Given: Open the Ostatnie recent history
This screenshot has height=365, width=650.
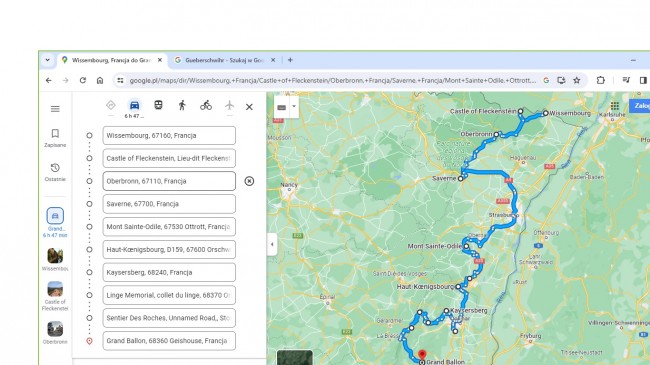Looking at the screenshot, I should [55, 172].
